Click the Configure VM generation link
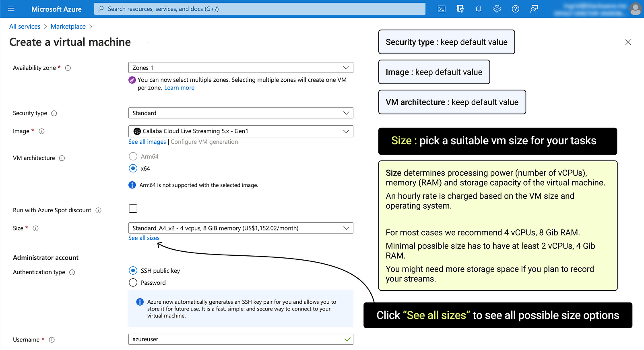 tap(204, 142)
